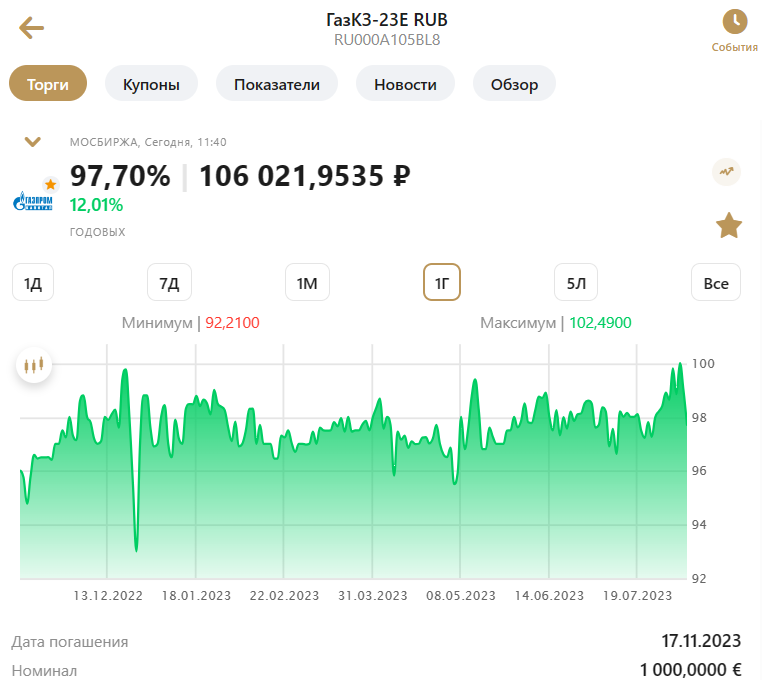Open the События clock icon

coord(734,22)
